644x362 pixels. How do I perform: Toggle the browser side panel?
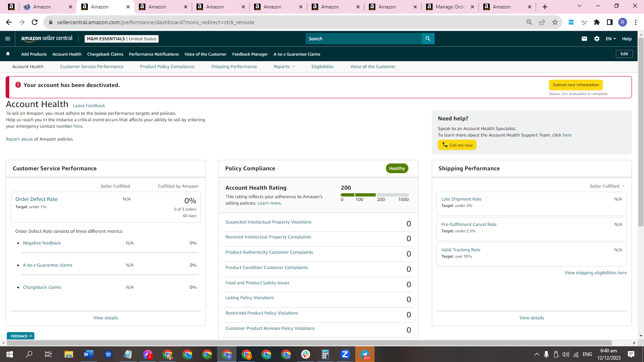pos(610,22)
